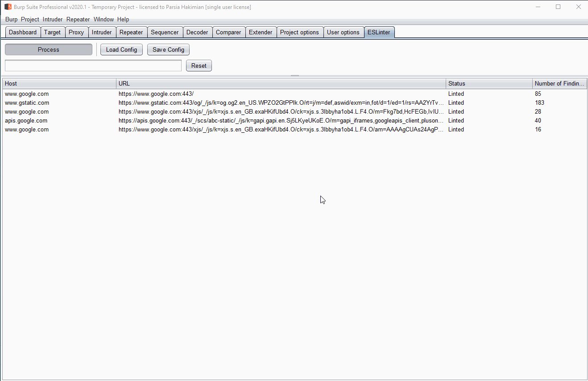Maximize the Burp Suite window
The image size is (588, 381).
coord(558,7)
